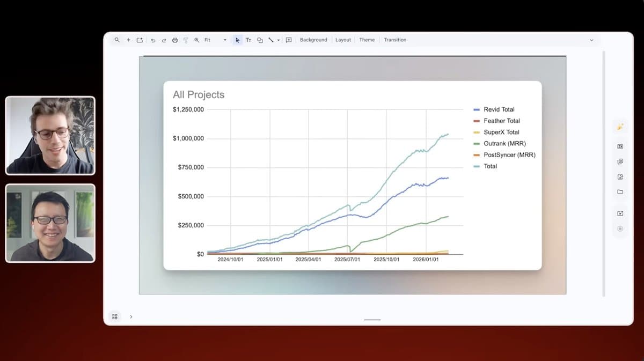Expand the line tool options arrow
The width and height of the screenshot is (644, 361).
point(278,40)
